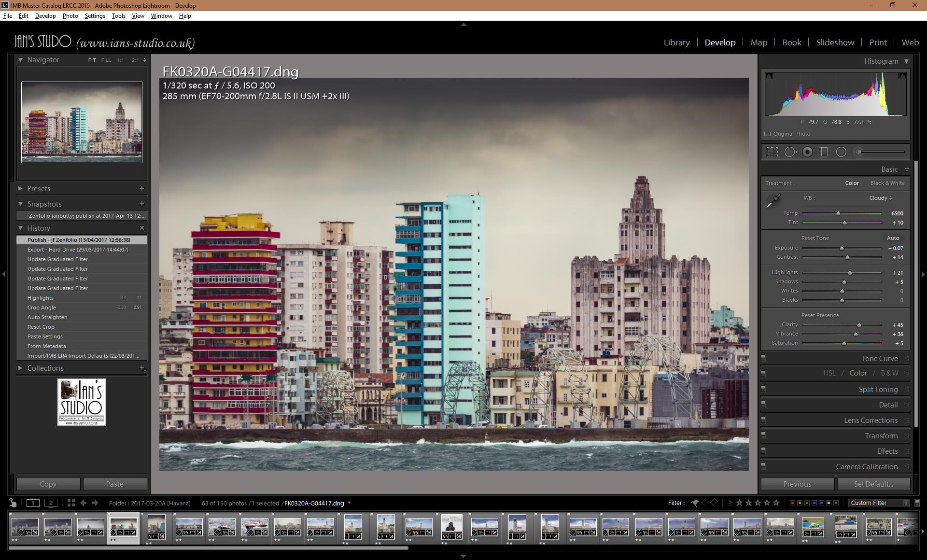Select the Graduated Filter tool
927x560 pixels.
[x=824, y=152]
